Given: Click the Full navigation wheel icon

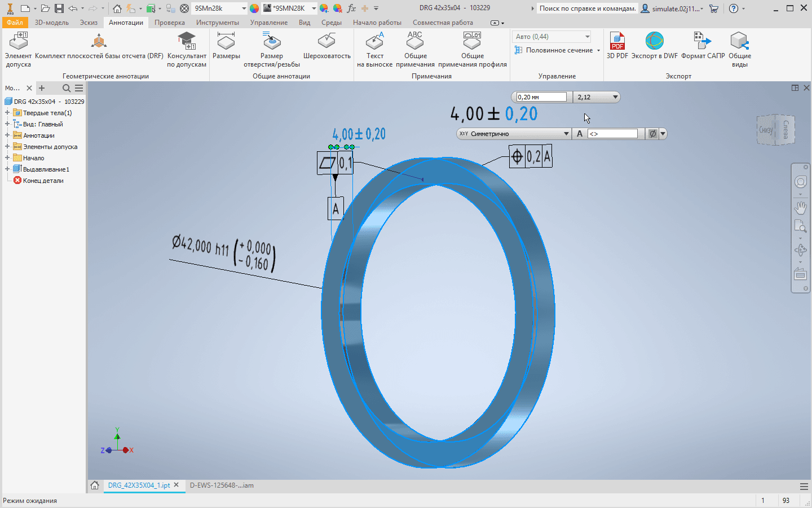Looking at the screenshot, I should 800,182.
